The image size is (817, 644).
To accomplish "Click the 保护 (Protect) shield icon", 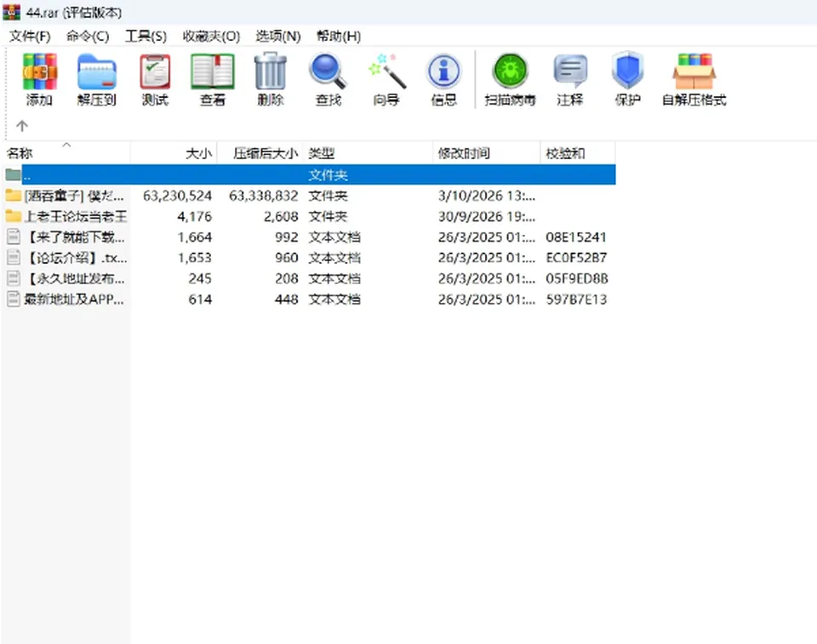I will [x=627, y=79].
